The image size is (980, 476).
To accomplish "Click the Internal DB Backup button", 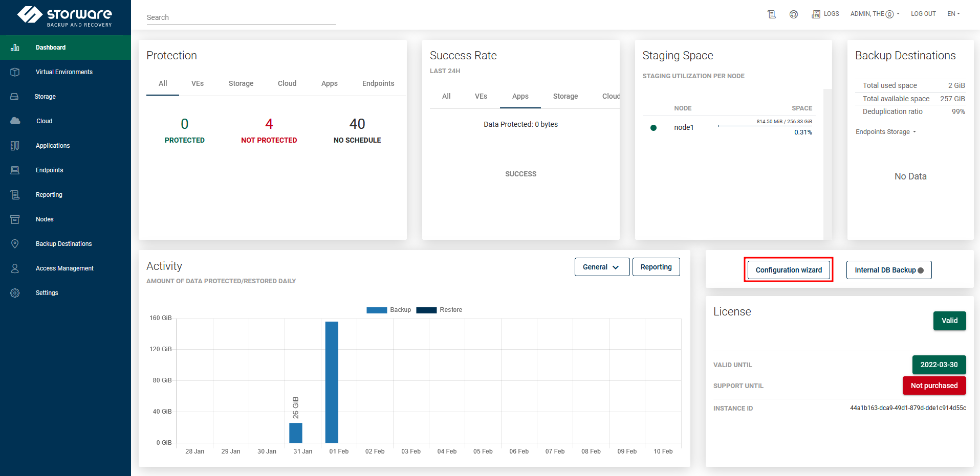I will tap(888, 270).
